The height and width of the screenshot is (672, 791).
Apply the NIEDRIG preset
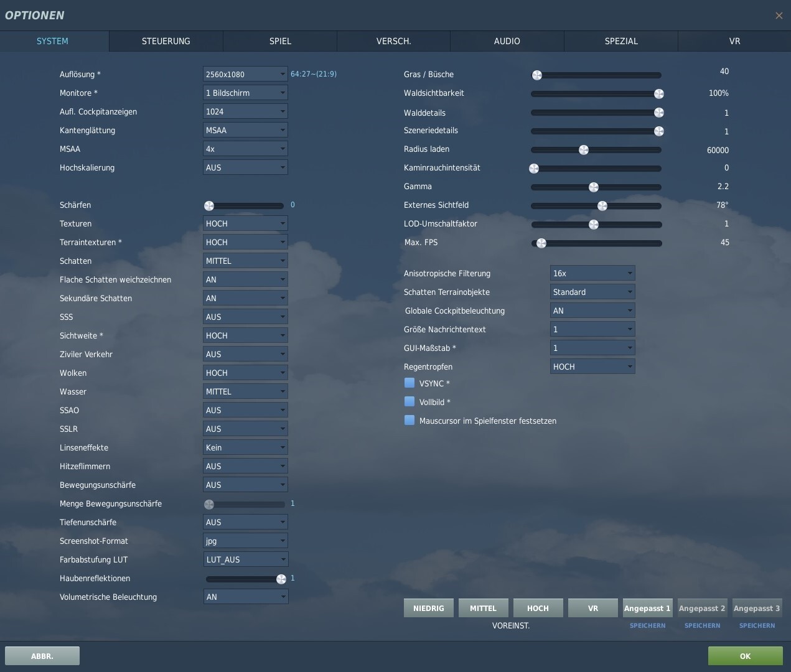(429, 608)
